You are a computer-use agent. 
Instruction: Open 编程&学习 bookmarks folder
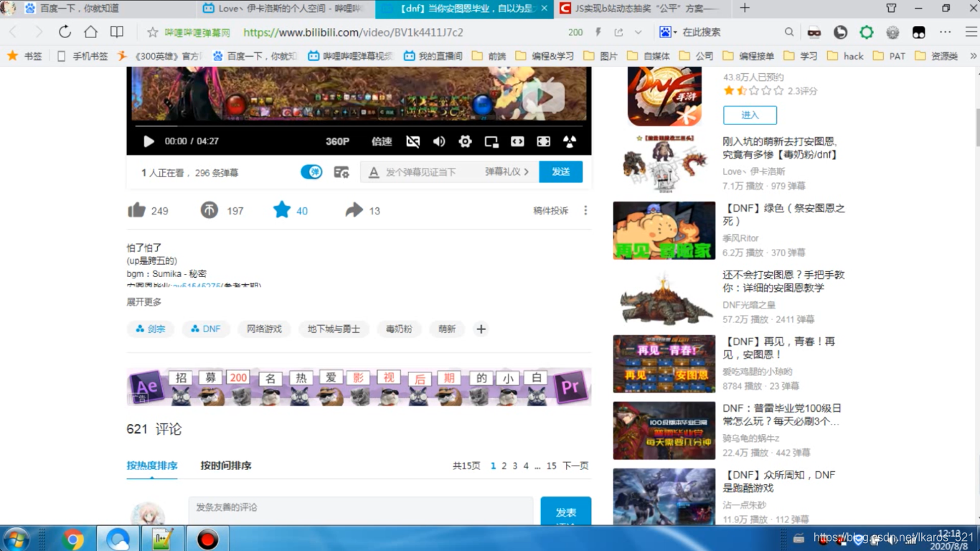pos(545,56)
